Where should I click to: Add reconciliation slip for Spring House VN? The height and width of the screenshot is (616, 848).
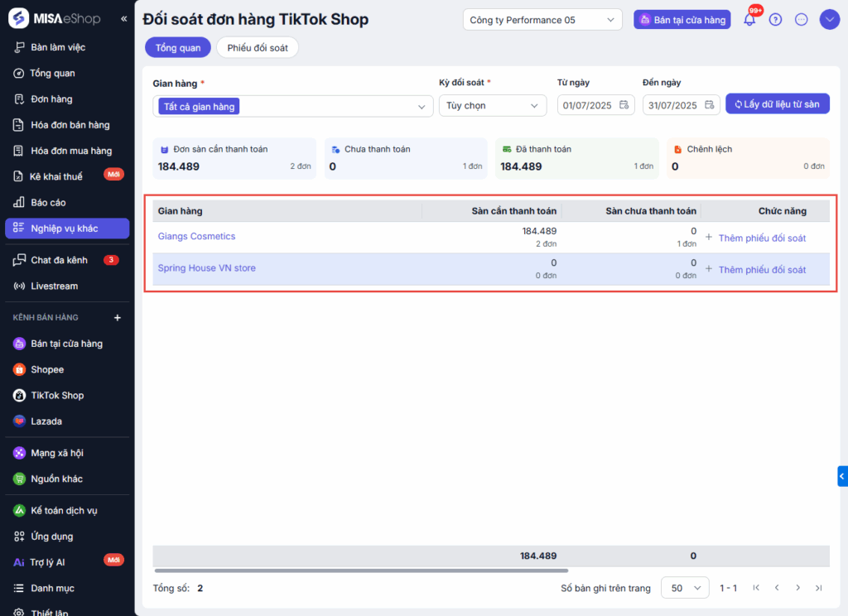pyautogui.click(x=755, y=269)
